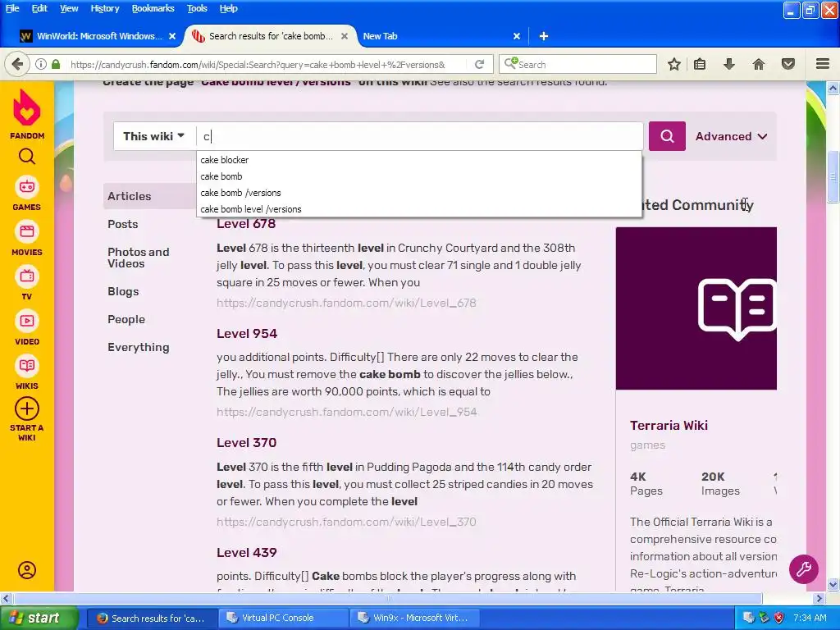Screen dimensions: 840x630
Task: Click the magenta search submit button
Action: click(x=667, y=136)
